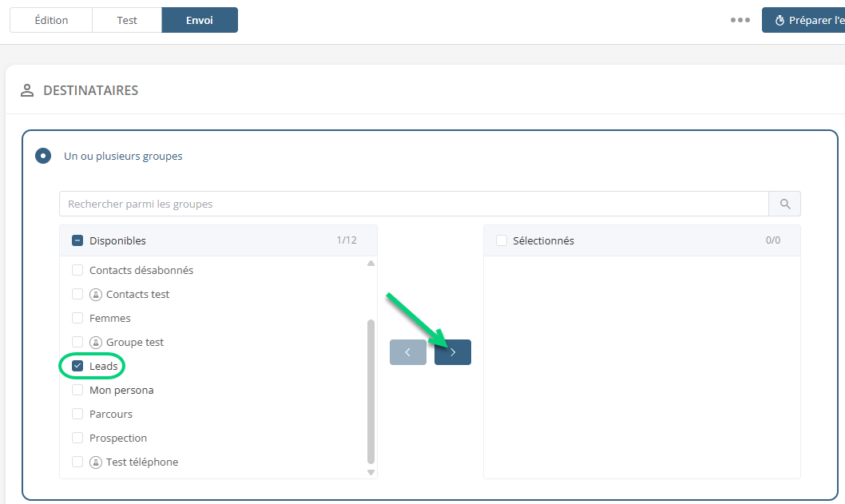This screenshot has width=845, height=504.
Task: Select the 'Un ou plusieurs groupes' radio option
Action: coord(43,156)
